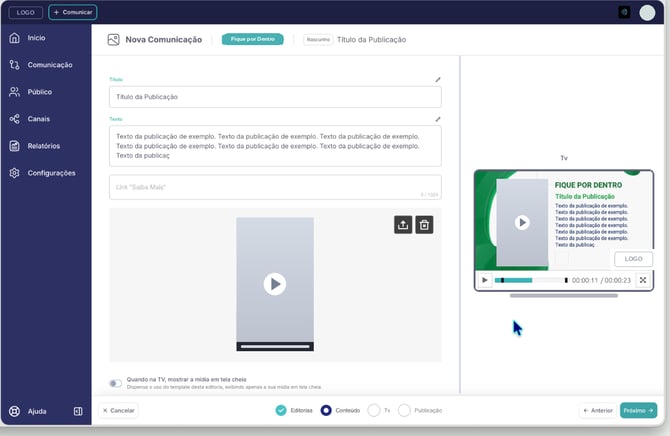Click pencil edit icon beside Texto field
Viewport: 670px width, 436px height.
(438, 119)
